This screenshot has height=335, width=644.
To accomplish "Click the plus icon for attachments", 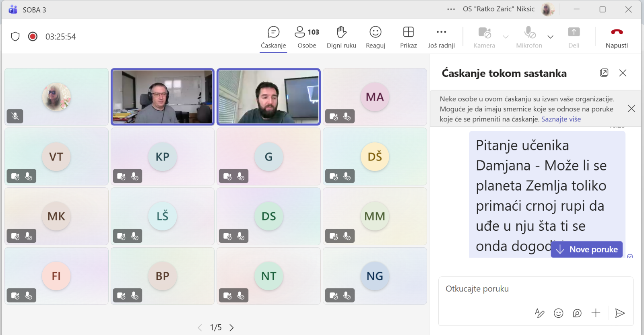I will click(596, 313).
